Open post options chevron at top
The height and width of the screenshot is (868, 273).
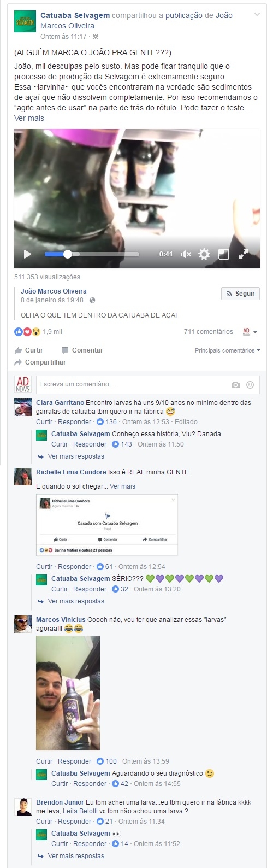tap(257, 14)
